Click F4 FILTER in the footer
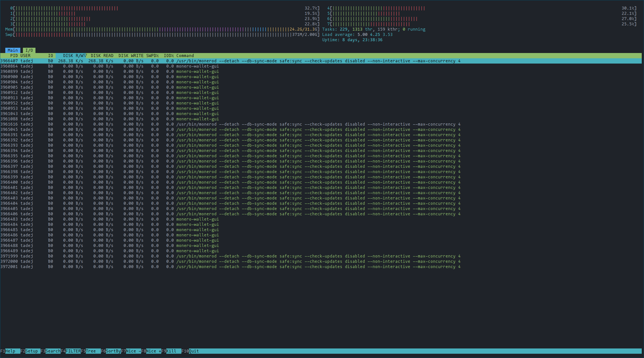The height and width of the screenshot is (358, 644). [70, 351]
